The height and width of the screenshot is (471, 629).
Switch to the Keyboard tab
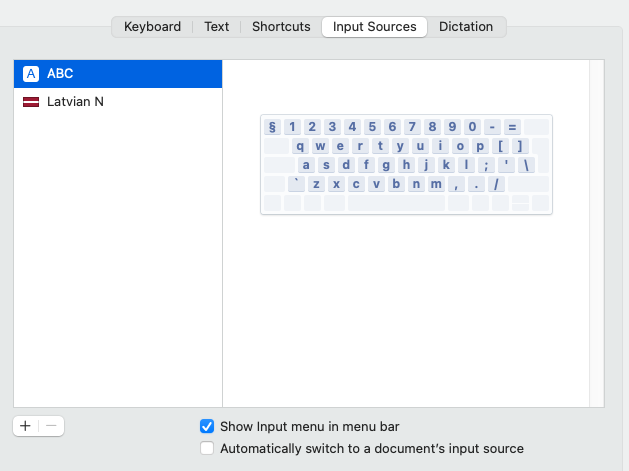(152, 27)
